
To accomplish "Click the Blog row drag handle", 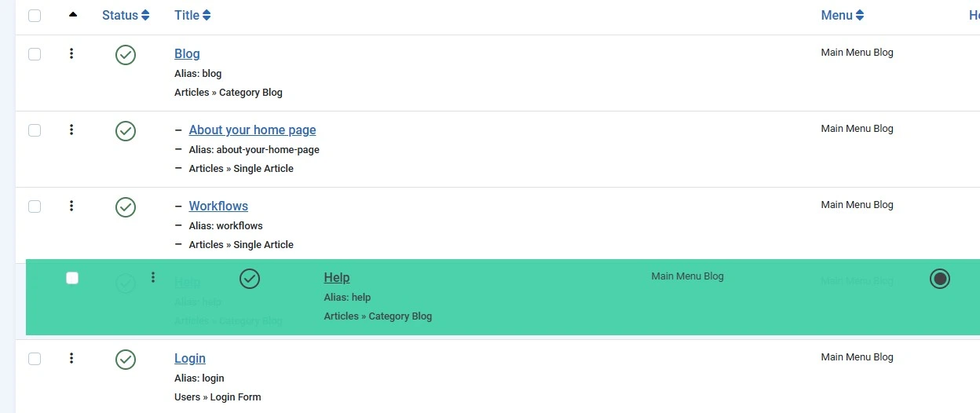I will (x=71, y=53).
